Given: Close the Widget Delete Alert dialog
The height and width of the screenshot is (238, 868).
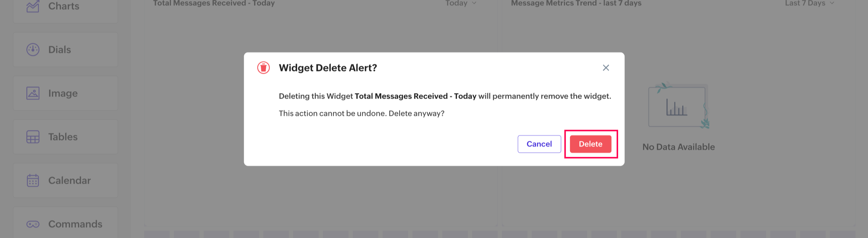Looking at the screenshot, I should 606,68.
